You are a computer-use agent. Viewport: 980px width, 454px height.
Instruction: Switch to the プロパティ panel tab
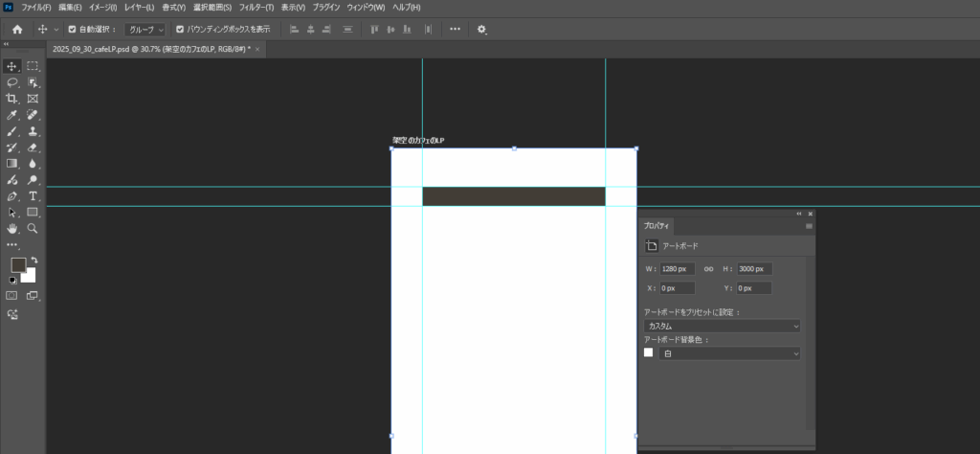pos(657,226)
